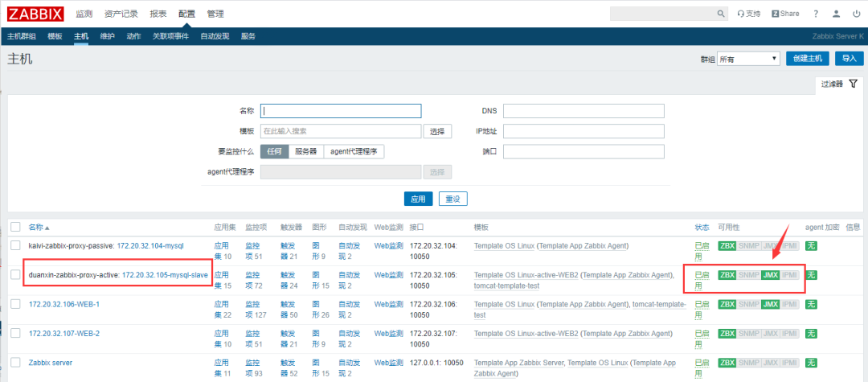The width and height of the screenshot is (868, 382).
Task: Click JMX badge for 172.20.32.106-WEB-1 row
Action: click(771, 304)
